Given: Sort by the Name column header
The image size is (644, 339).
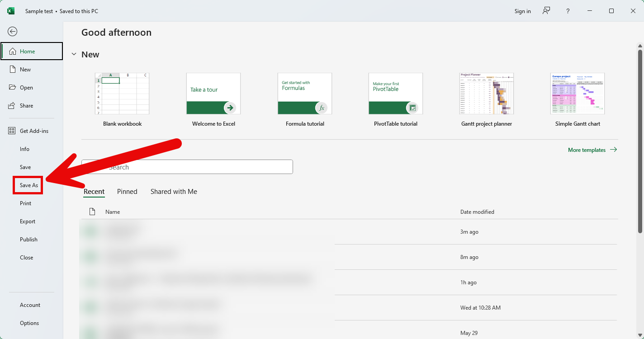Looking at the screenshot, I should point(113,212).
